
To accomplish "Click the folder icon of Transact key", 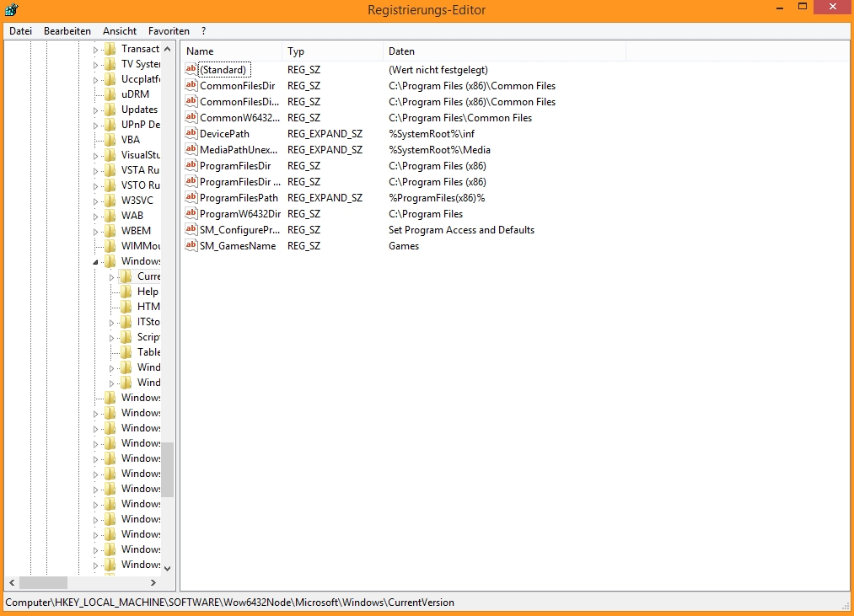I will coord(110,49).
